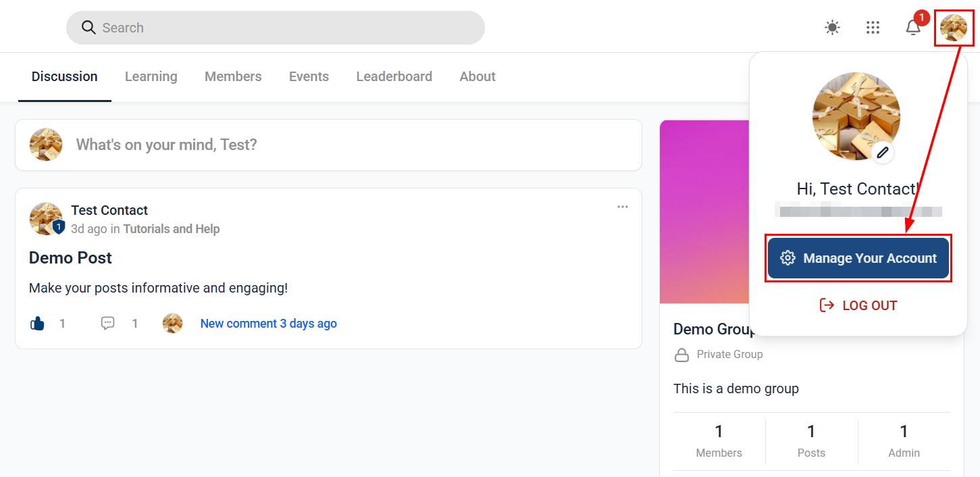Click the profile avatar in top bar
Image resolution: width=980 pixels, height=477 pixels.
pos(954,28)
